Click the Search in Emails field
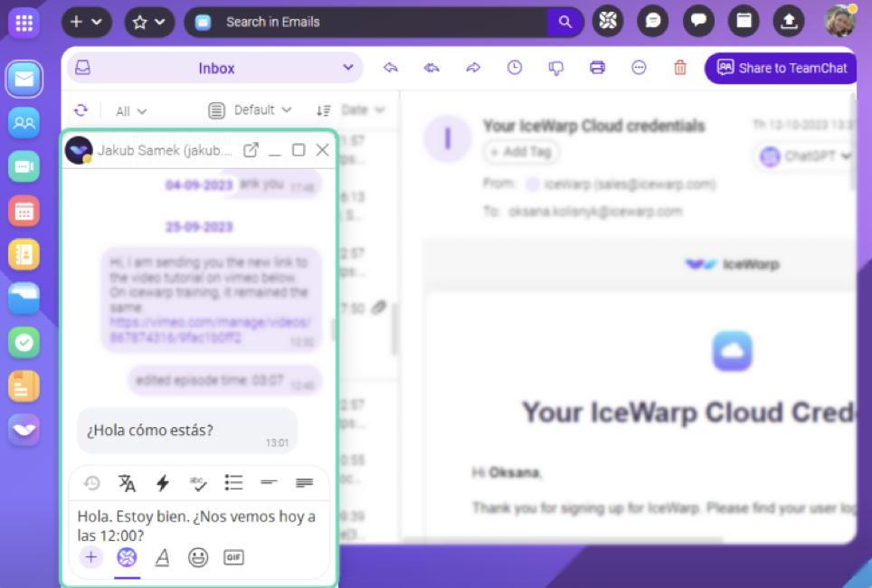 point(365,23)
